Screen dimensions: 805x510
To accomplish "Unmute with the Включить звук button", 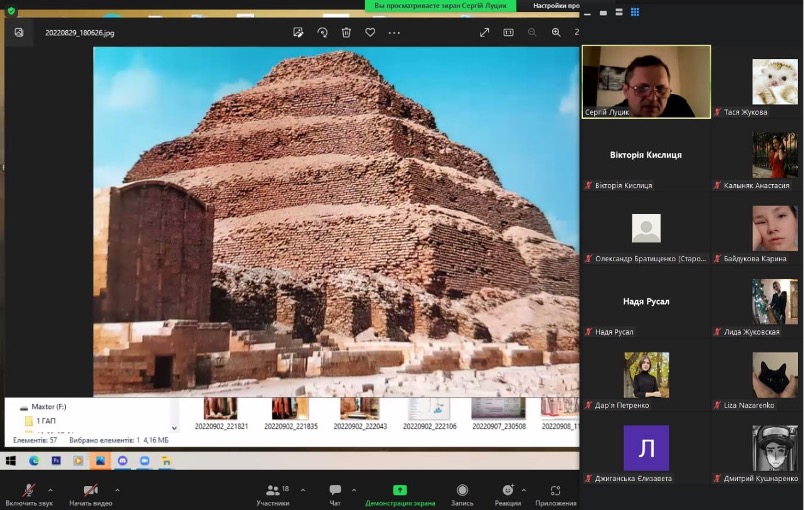I will coord(29,495).
